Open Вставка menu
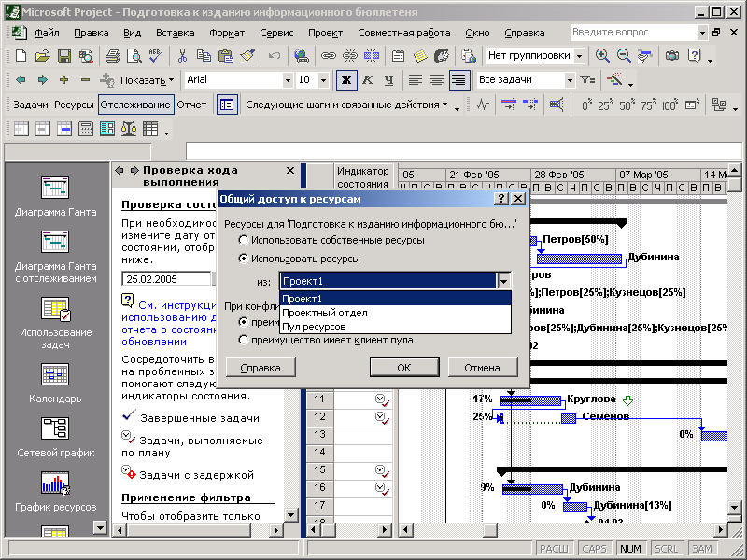 (175, 33)
